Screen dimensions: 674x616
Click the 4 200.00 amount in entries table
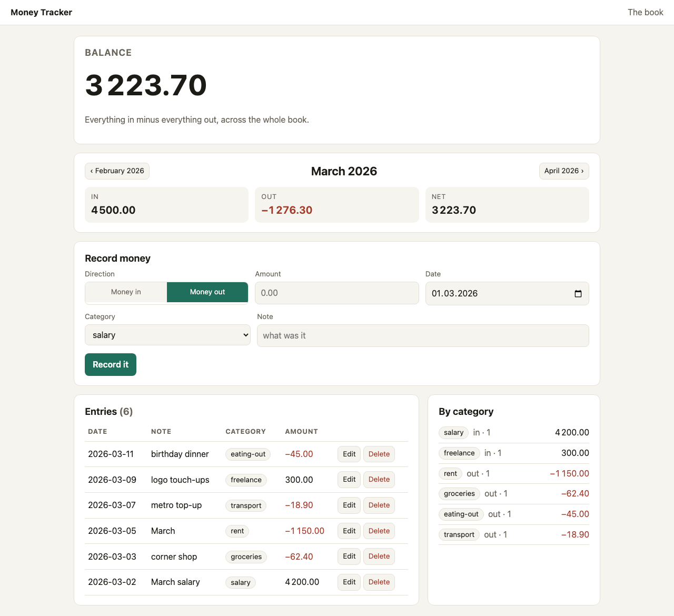pos(302,582)
